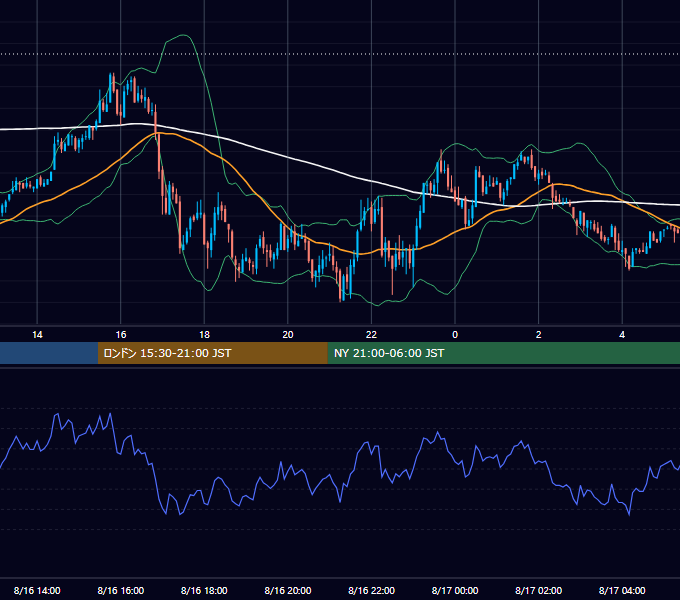Click the upper chart time label 2
The width and height of the screenshot is (680, 600).
point(539,335)
